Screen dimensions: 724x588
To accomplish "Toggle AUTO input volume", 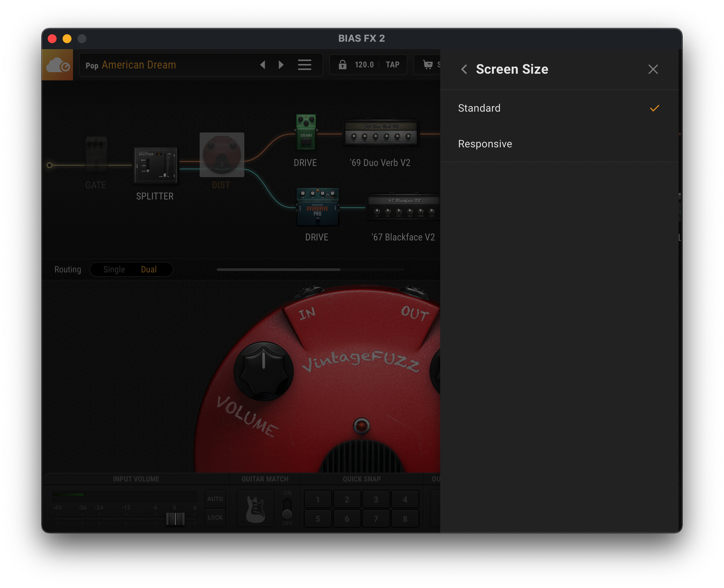I will point(215,499).
